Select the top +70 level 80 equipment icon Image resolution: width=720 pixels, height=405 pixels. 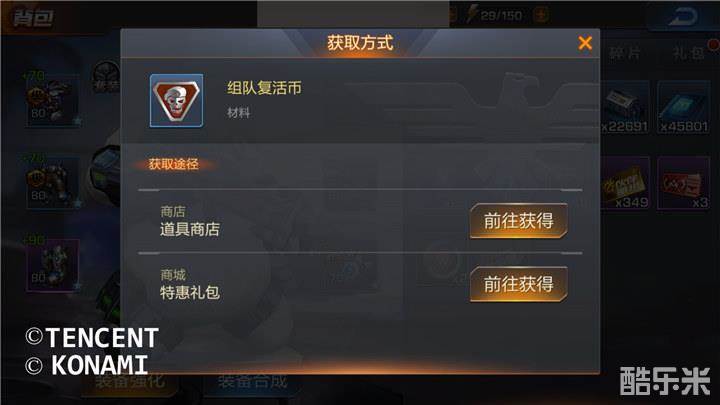pos(52,100)
